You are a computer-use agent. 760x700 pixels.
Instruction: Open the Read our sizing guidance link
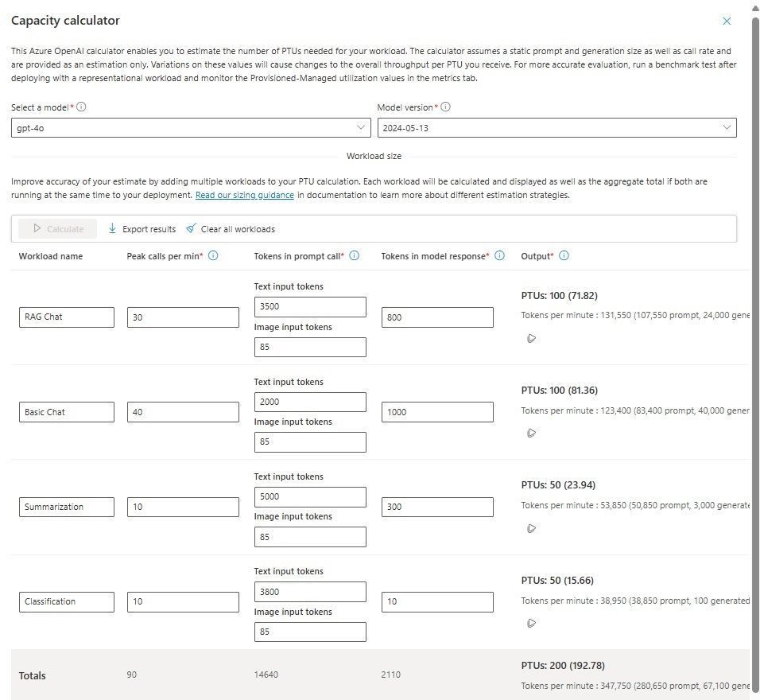(x=245, y=195)
